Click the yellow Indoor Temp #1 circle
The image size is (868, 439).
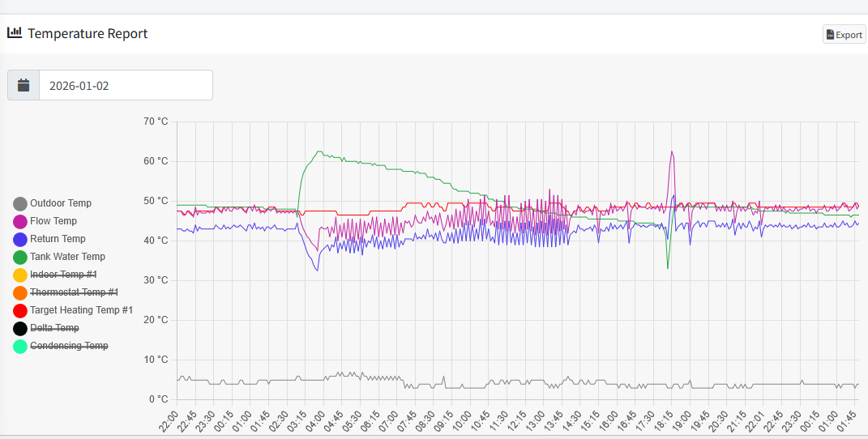[x=20, y=275]
